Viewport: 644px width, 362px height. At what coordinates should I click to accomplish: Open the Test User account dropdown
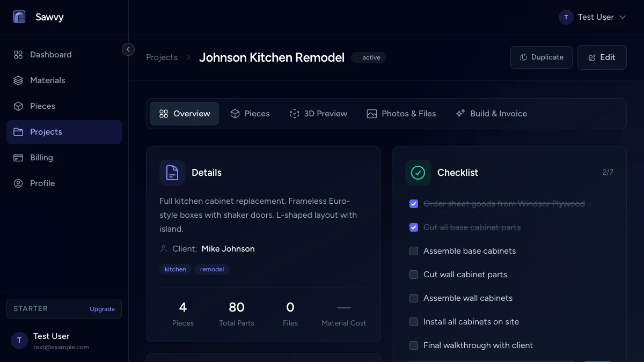pos(592,17)
